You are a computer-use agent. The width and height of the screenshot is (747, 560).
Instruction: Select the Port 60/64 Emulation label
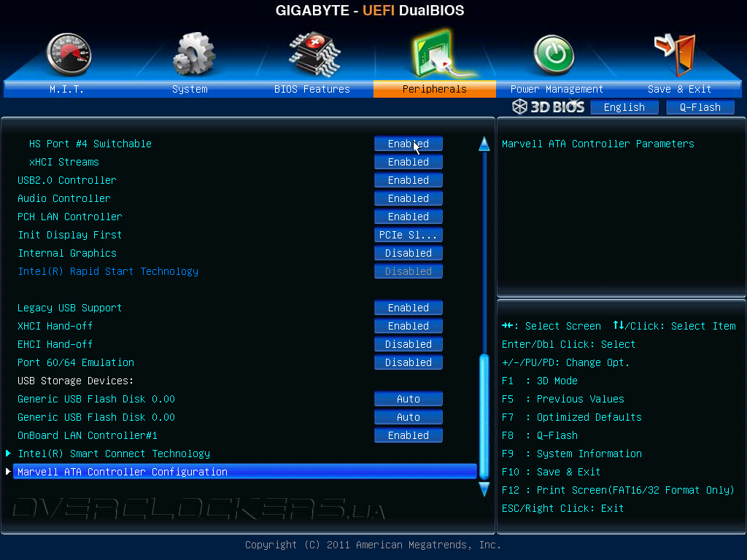(x=75, y=362)
